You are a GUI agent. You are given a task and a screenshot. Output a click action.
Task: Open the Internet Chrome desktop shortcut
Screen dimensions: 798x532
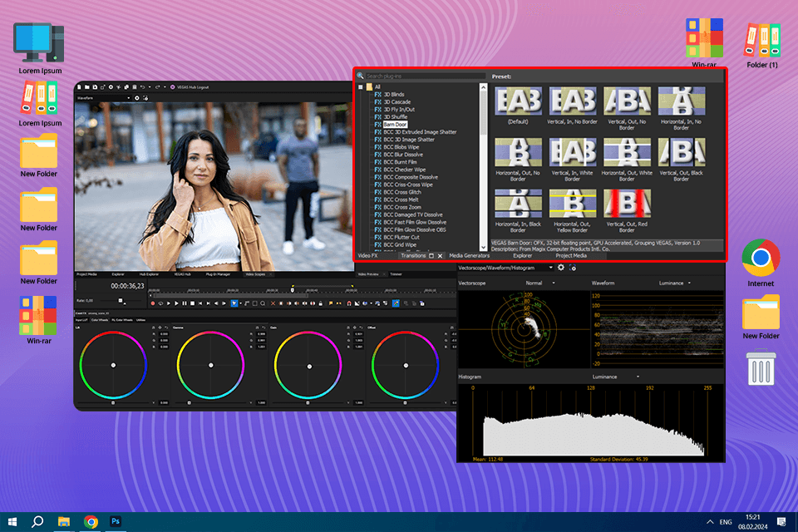[761, 263]
